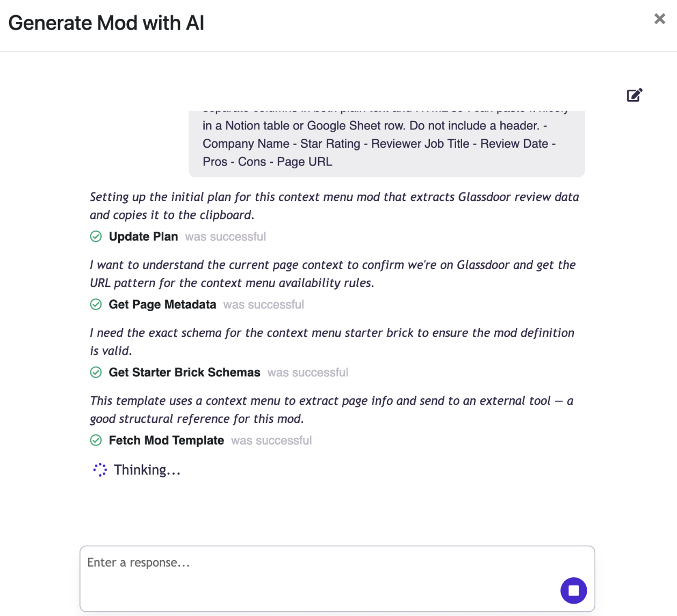Click the Thinking spinner icon
Viewport: 677px width, 616px height.
(x=100, y=470)
